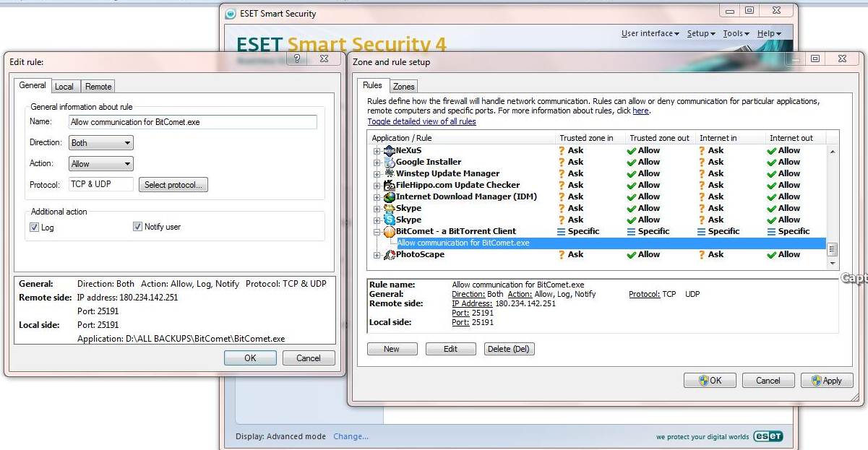
Task: Open the Tools menu
Action: 736,33
